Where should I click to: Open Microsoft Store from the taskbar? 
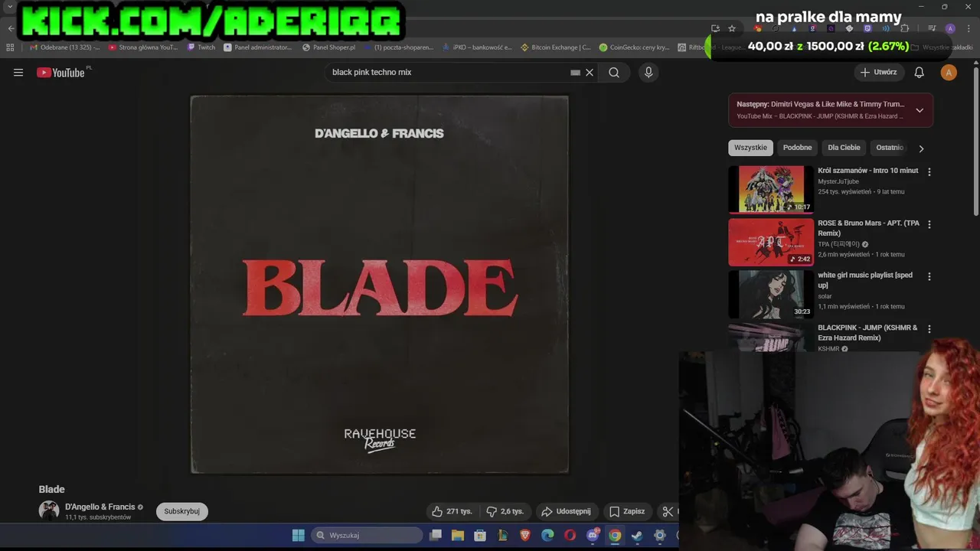click(x=480, y=535)
